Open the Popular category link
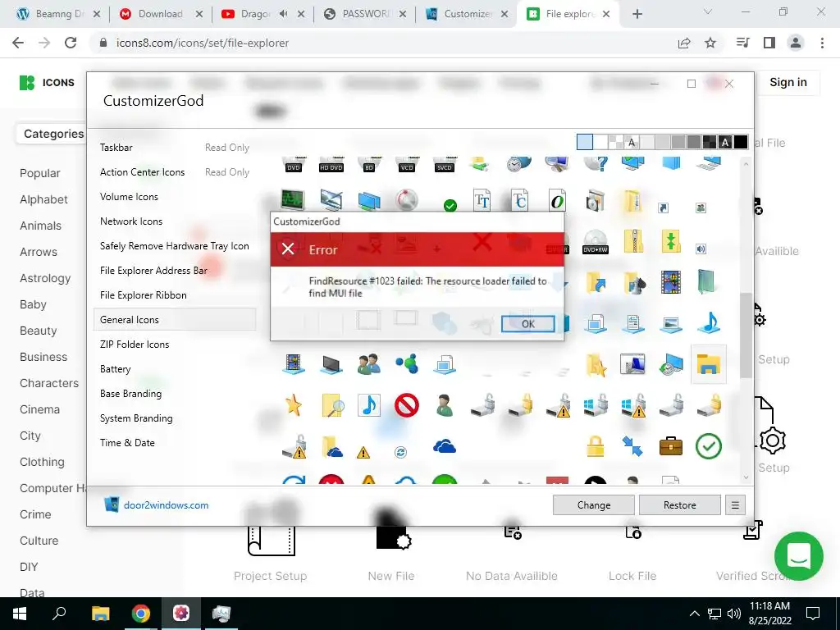The image size is (840, 630). click(x=40, y=173)
